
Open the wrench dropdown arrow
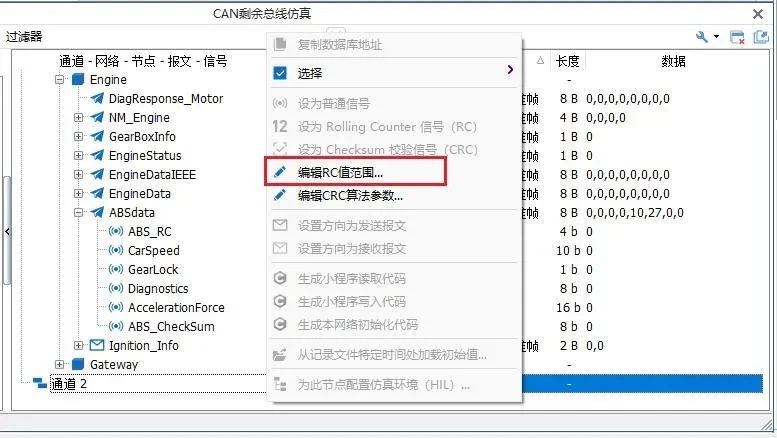tap(716, 37)
